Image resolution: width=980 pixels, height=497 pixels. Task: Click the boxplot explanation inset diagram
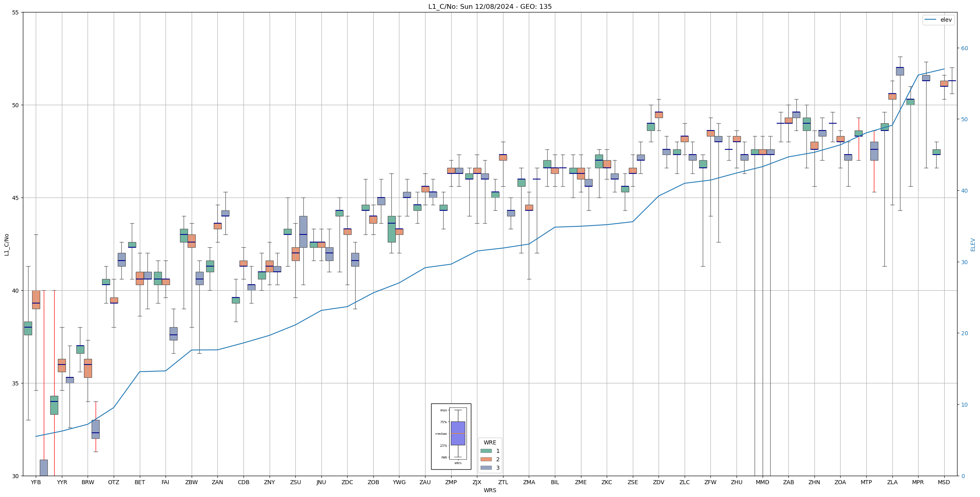point(451,436)
